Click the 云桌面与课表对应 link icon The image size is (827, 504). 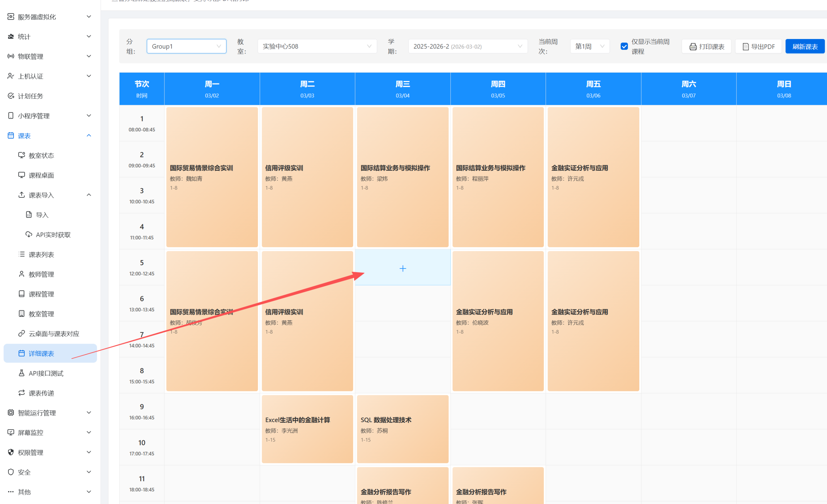pos(21,333)
